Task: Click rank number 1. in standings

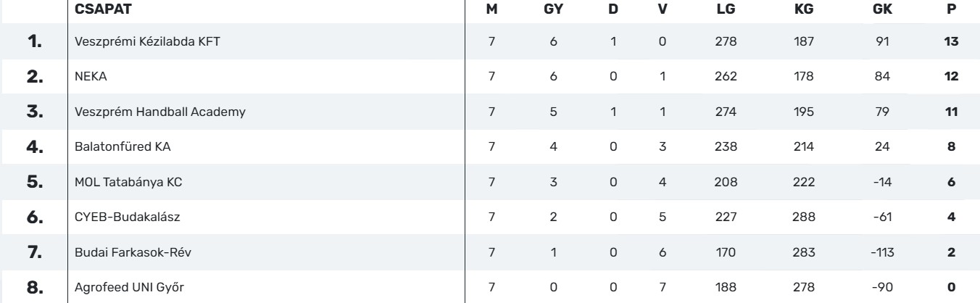Action: coord(36,42)
